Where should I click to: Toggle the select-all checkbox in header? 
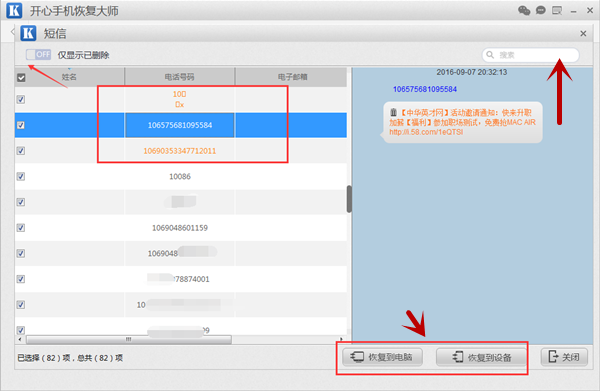pos(21,78)
